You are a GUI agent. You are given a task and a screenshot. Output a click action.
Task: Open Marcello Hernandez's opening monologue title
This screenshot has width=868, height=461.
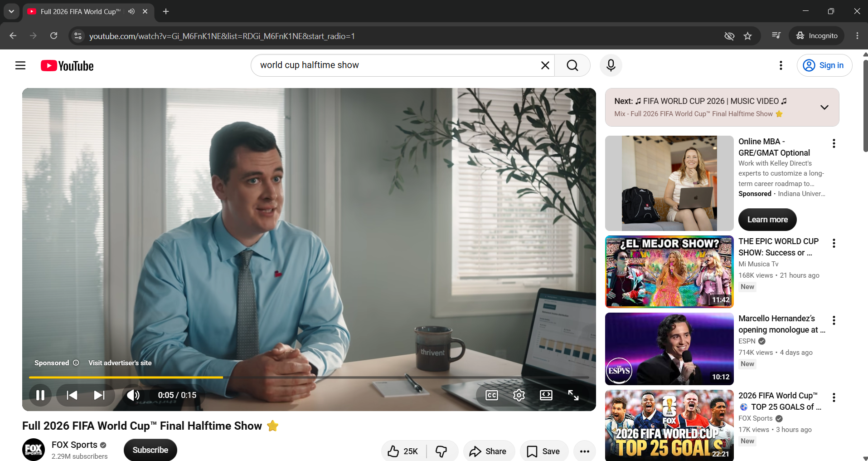(781, 324)
